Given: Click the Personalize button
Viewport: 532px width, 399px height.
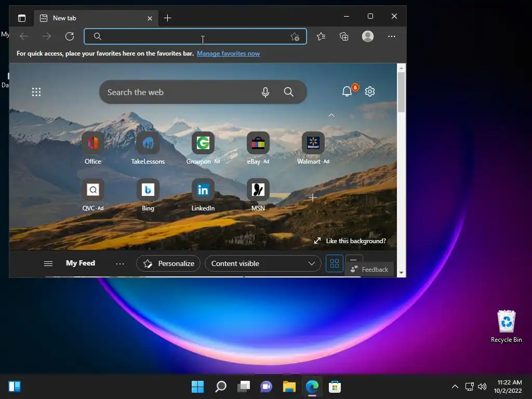Looking at the screenshot, I should click(x=168, y=263).
